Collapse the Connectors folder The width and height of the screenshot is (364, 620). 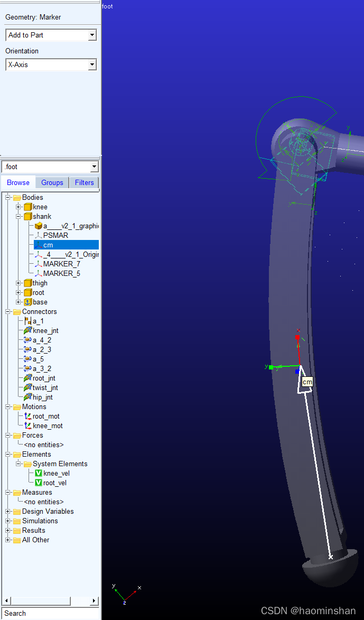coord(8,311)
